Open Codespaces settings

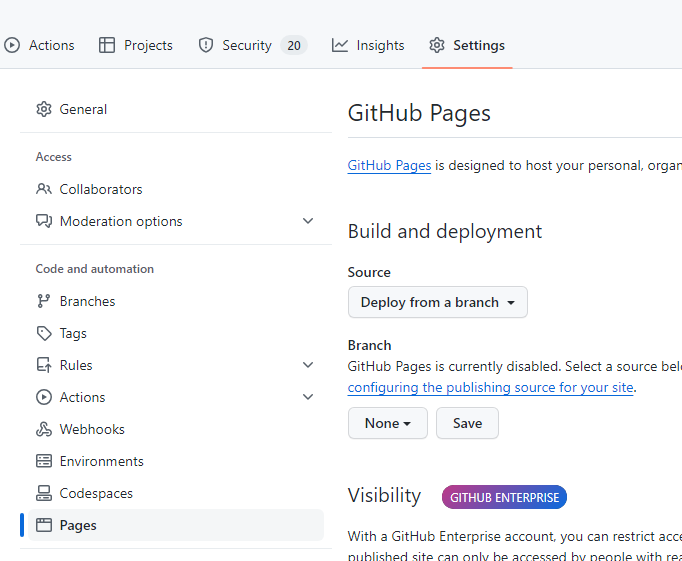(176, 493)
